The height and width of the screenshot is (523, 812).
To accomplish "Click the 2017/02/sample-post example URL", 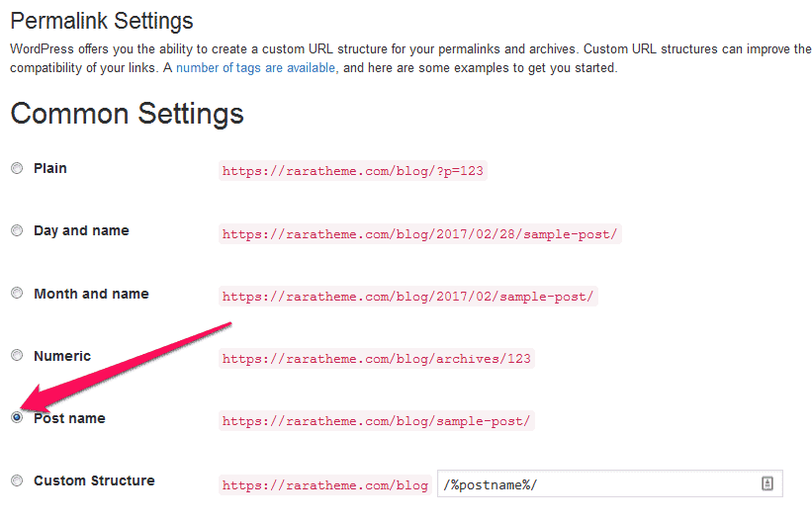I will coord(408,297).
